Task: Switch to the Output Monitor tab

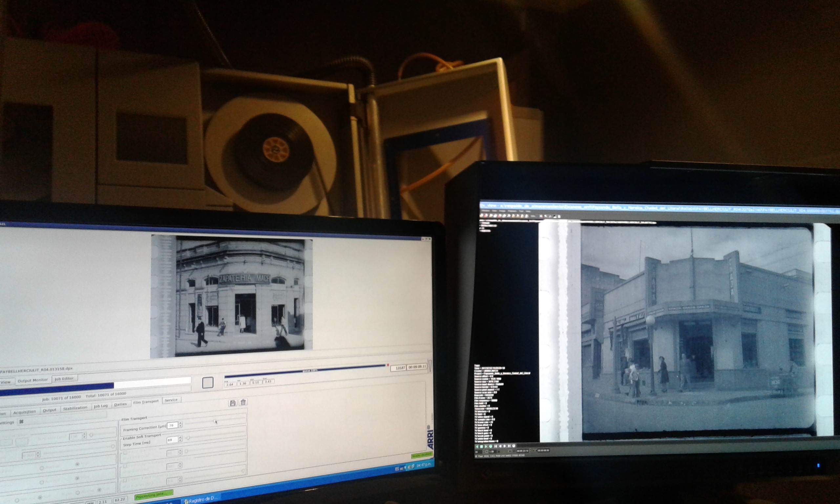Action: tap(32, 380)
